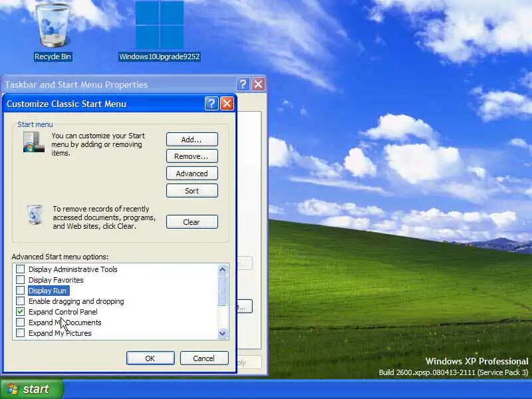Open the Recycle Bin desktop icon
532x399 pixels.
coord(53,31)
